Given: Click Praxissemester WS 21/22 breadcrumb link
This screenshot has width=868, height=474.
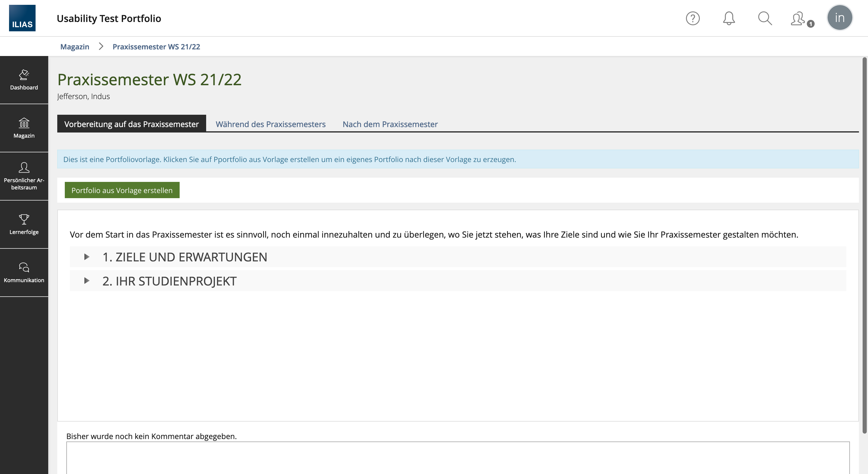Looking at the screenshot, I should (x=156, y=47).
